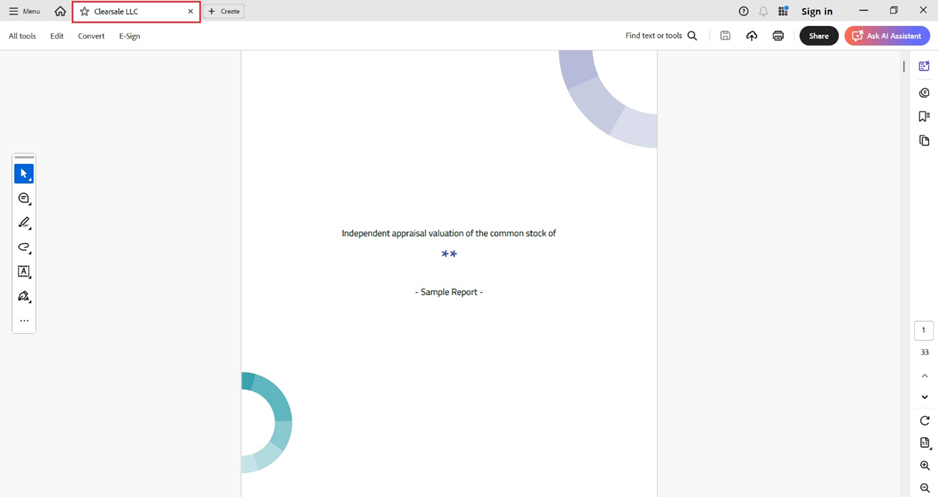Image resolution: width=938 pixels, height=497 pixels.
Task: Close the Clearsale LLC tab
Action: pyautogui.click(x=190, y=12)
